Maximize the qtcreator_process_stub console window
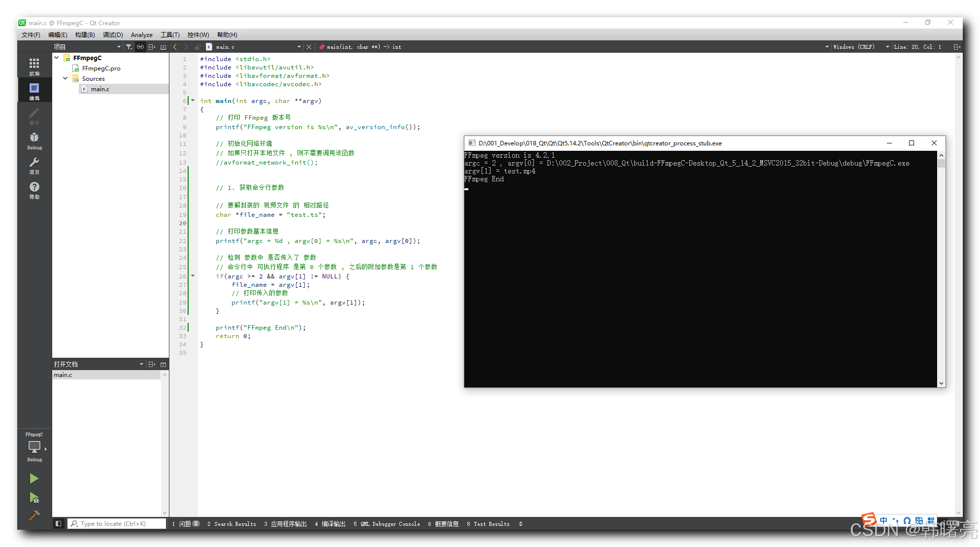This screenshot has height=547, width=980. click(x=912, y=143)
